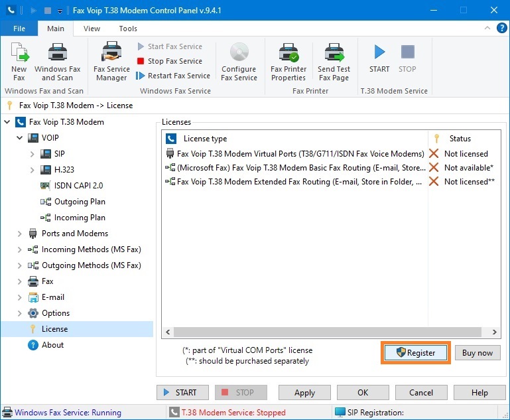Click SIP Registration status entry
Screen dimensions: 510x420
[x=369, y=413]
